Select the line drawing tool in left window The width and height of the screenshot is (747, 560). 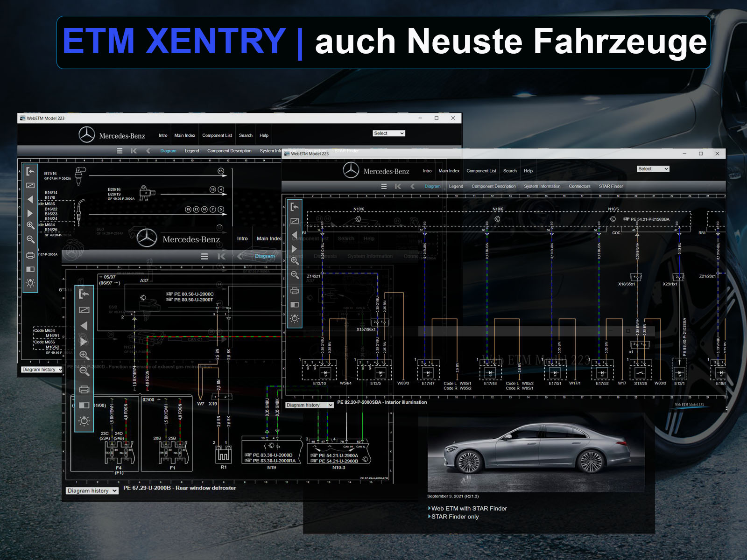click(30, 186)
